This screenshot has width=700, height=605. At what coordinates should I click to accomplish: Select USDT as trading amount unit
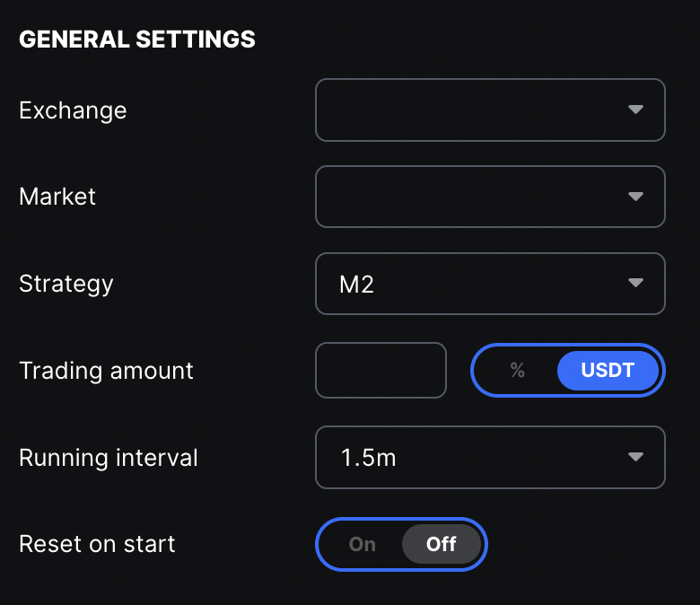[x=608, y=370]
